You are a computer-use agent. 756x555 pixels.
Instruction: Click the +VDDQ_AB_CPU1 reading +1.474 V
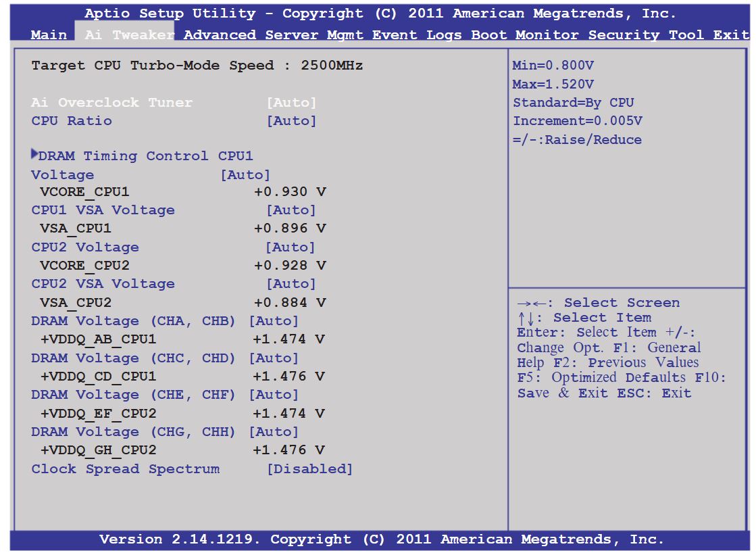(288, 339)
